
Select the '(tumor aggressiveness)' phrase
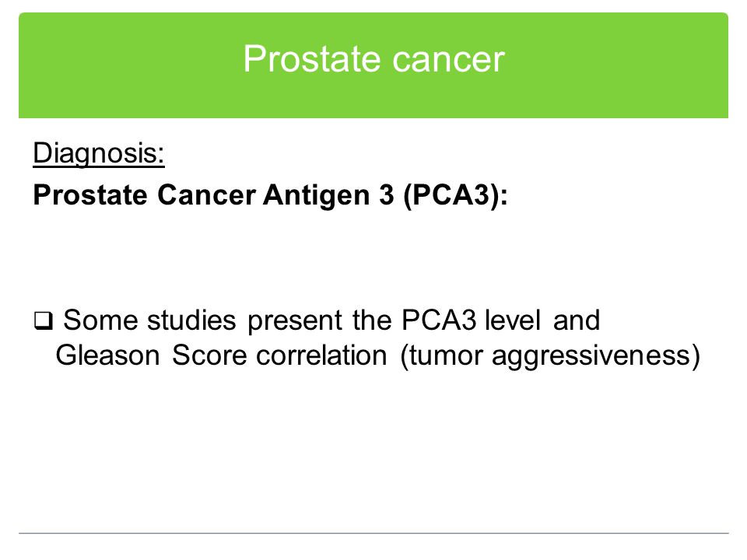pyautogui.click(x=550, y=356)
